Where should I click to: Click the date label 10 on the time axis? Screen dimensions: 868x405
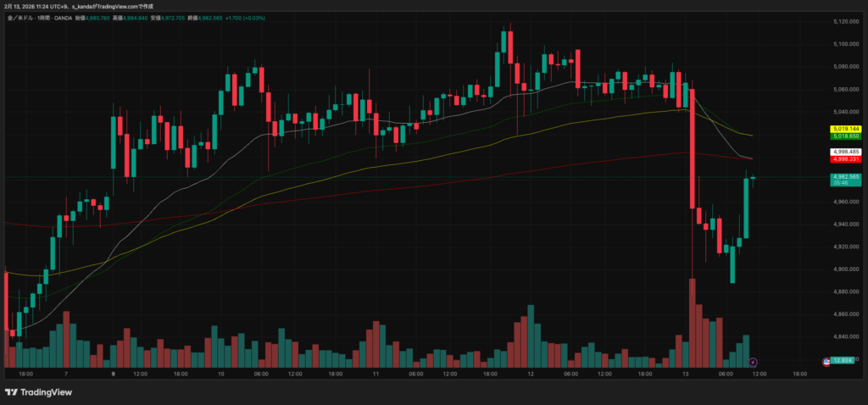[220, 373]
